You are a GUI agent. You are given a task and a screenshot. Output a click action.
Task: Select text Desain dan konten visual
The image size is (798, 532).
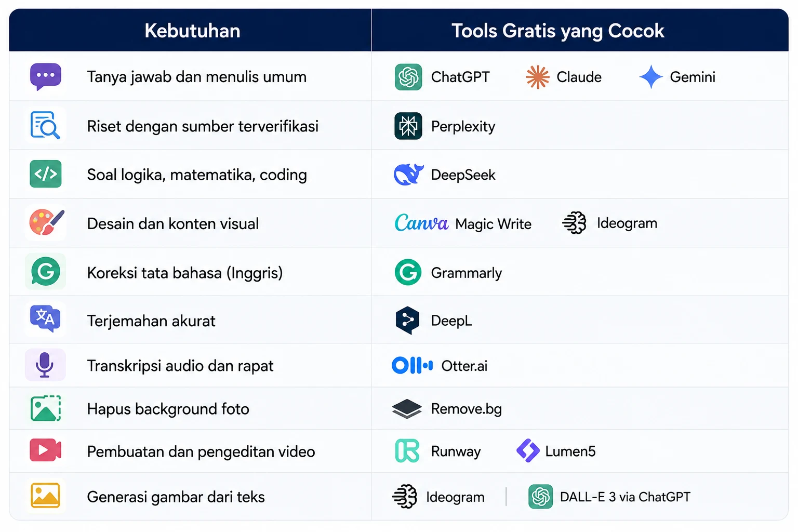[173, 224]
